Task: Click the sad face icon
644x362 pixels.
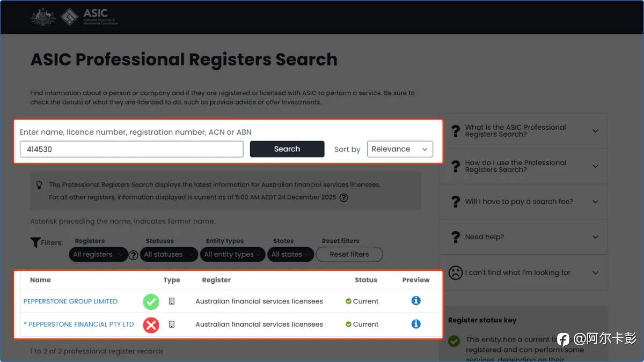Action: tap(455, 272)
